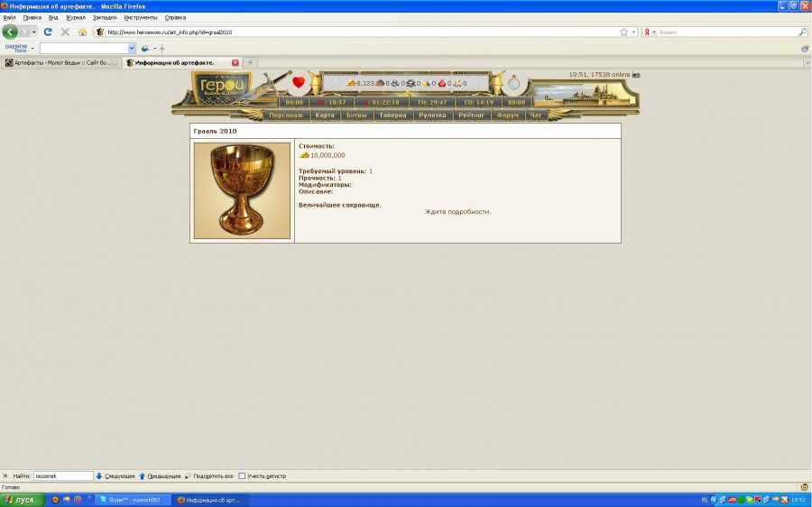Image resolution: width=812 pixels, height=507 pixels.
Task: Expand the DAEMON Tools search combo box arrow
Action: pos(132,48)
